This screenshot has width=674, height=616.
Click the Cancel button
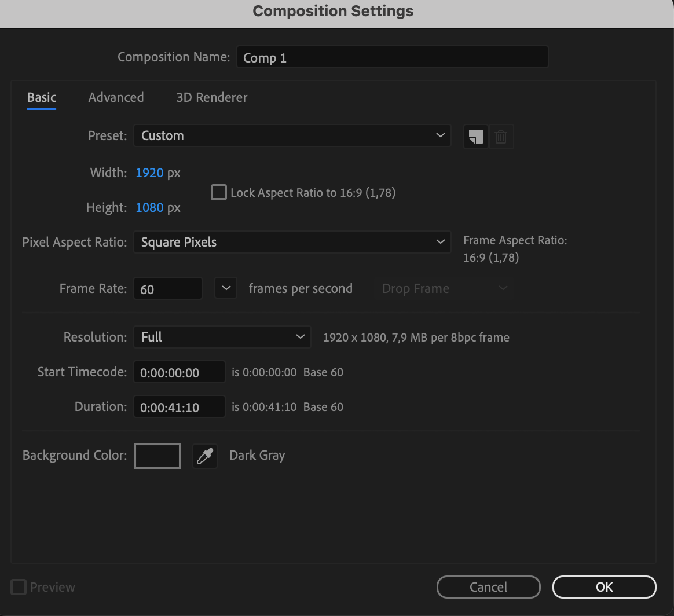click(x=488, y=587)
